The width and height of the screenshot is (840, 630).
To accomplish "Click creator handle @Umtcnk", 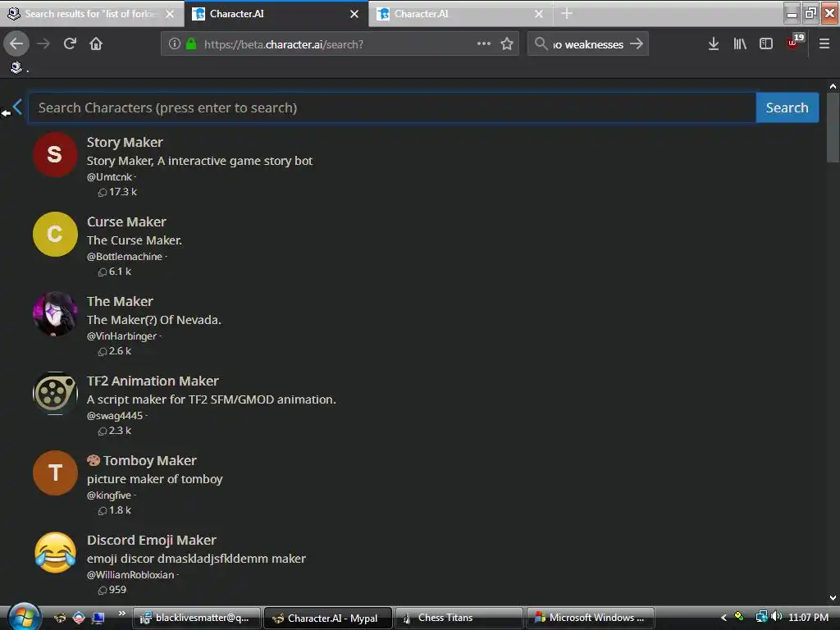I will click(x=109, y=177).
